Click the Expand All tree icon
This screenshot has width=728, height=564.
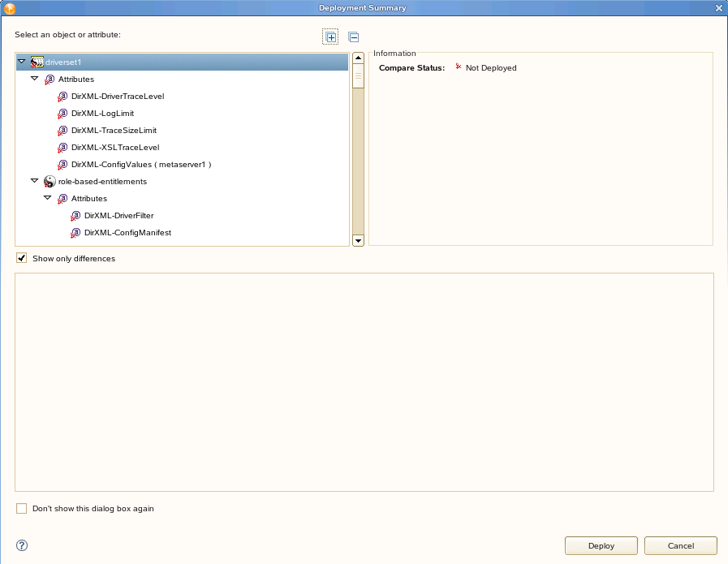330,37
